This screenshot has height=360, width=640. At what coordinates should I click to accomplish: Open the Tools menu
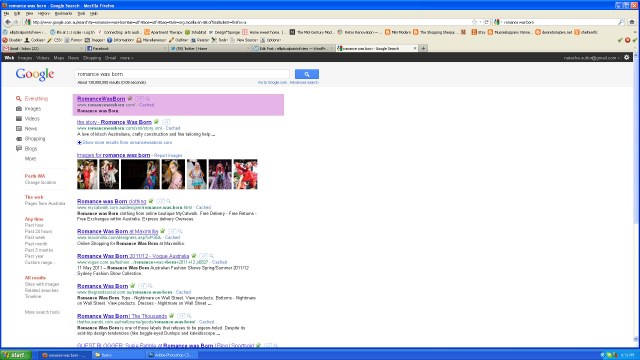pos(81,13)
